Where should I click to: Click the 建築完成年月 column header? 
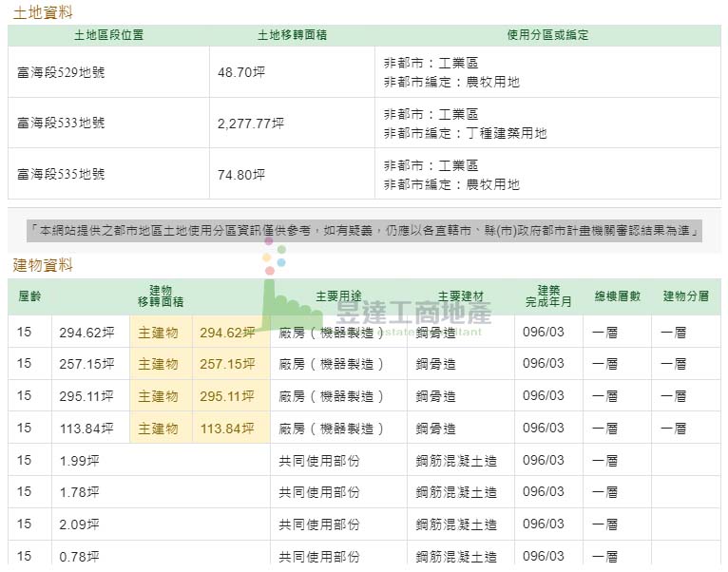click(x=548, y=296)
